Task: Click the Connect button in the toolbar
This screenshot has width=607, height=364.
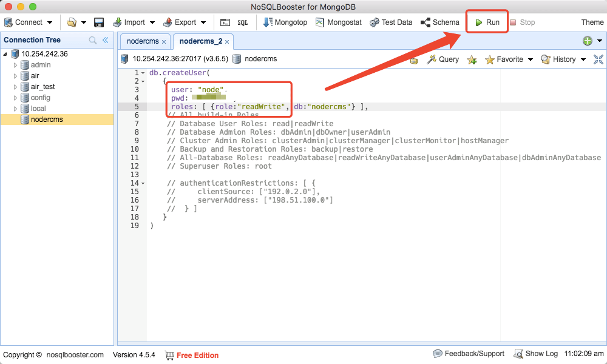Action: (x=23, y=22)
